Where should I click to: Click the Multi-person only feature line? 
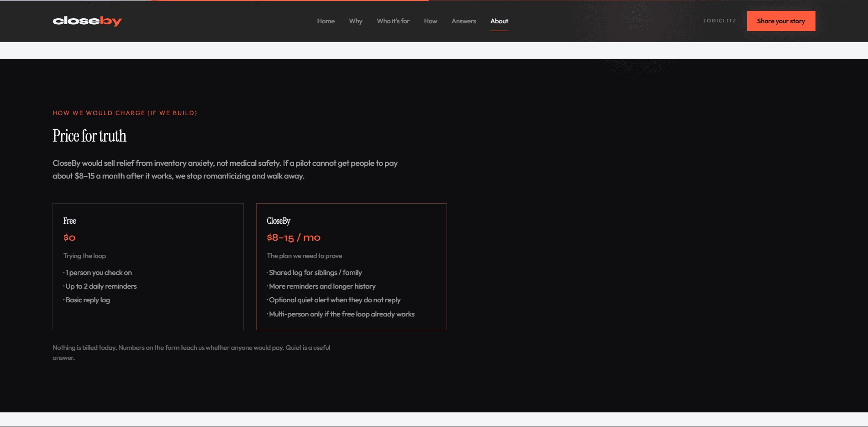pyautogui.click(x=341, y=314)
